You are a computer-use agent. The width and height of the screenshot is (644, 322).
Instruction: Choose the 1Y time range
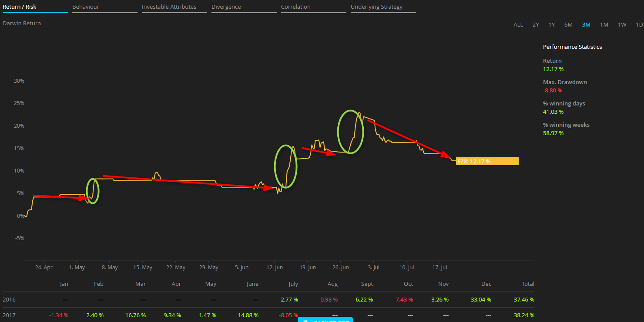[552, 24]
